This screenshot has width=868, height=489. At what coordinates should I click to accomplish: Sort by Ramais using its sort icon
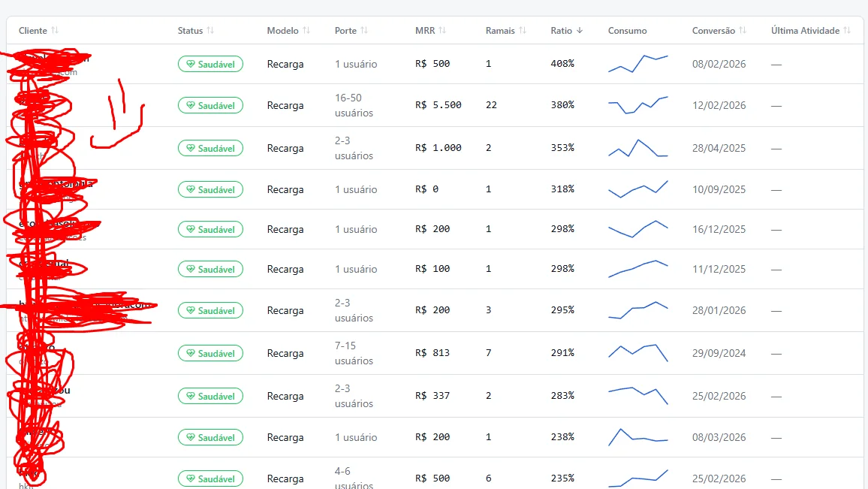click(x=523, y=31)
